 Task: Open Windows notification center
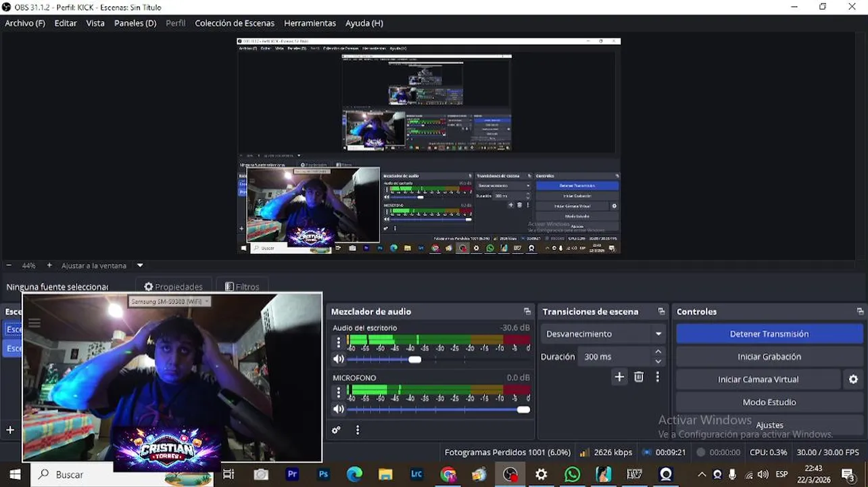point(848,474)
